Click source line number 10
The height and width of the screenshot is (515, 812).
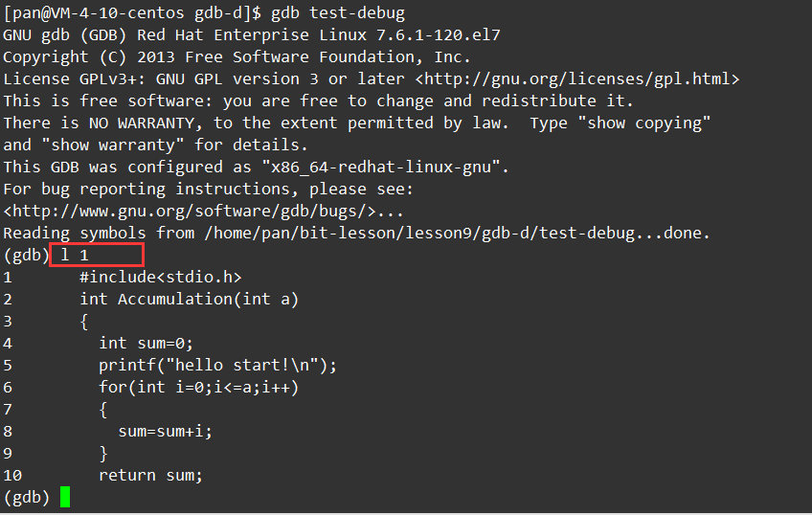coord(12,475)
